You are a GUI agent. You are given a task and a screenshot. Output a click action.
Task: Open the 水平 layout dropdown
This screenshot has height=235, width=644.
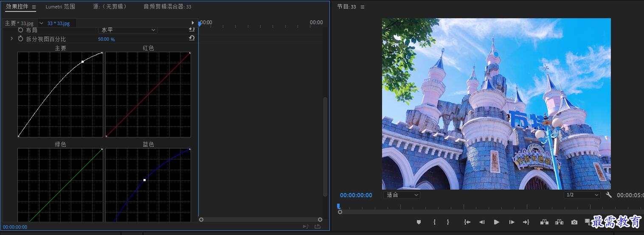pyautogui.click(x=128, y=30)
